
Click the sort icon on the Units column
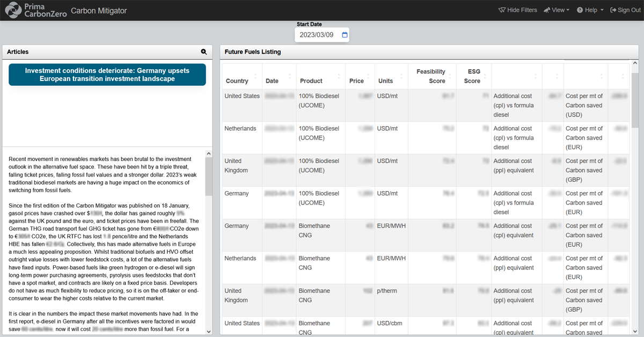(x=401, y=77)
